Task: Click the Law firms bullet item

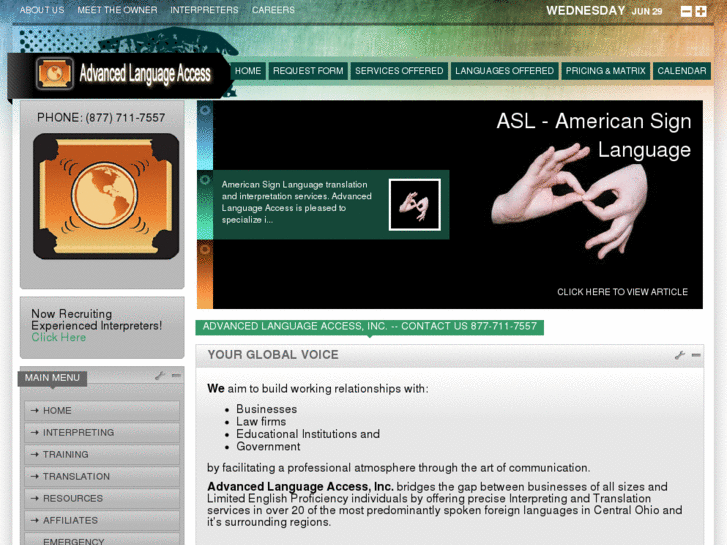Action: pyautogui.click(x=261, y=422)
